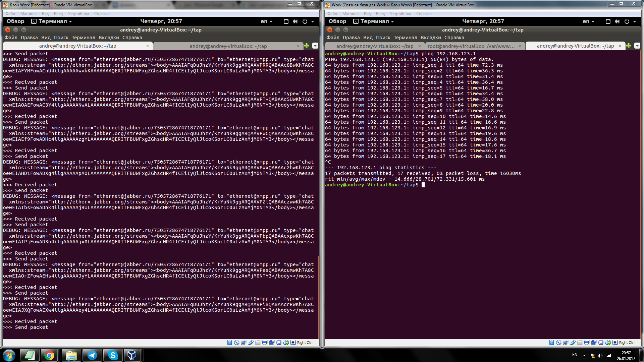Open Устройства menu in right VirtualBox window
This screenshot has width=644, height=362.
click(400, 14)
